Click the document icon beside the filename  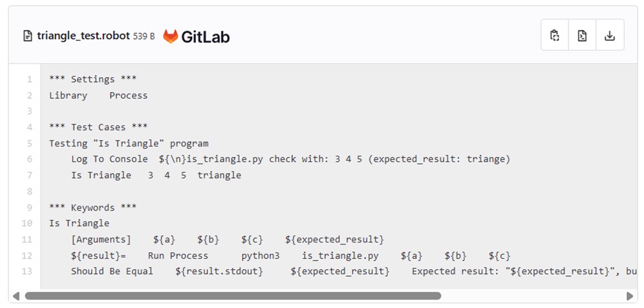(x=28, y=36)
